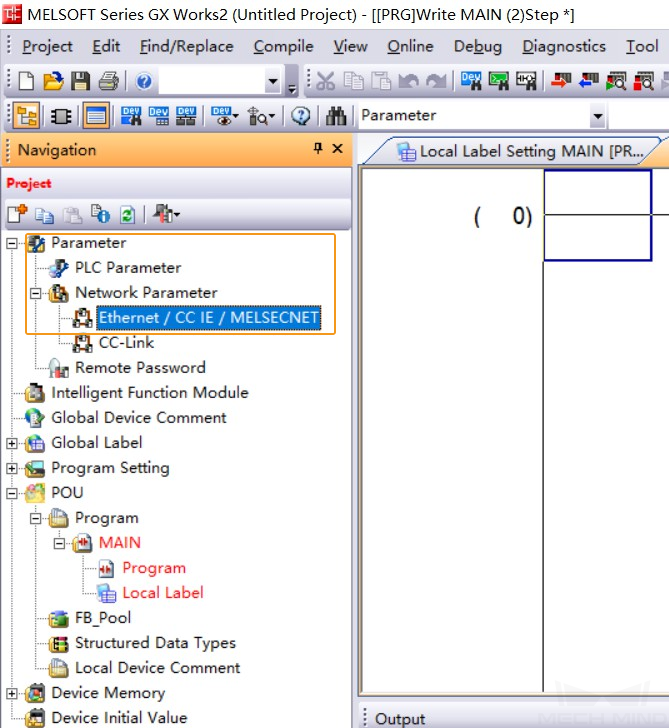Collapse the MAIN program node
This screenshot has height=728, width=669.
59,543
